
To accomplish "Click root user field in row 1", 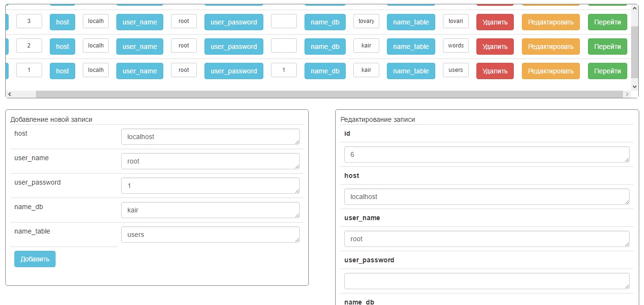I will tap(184, 70).
